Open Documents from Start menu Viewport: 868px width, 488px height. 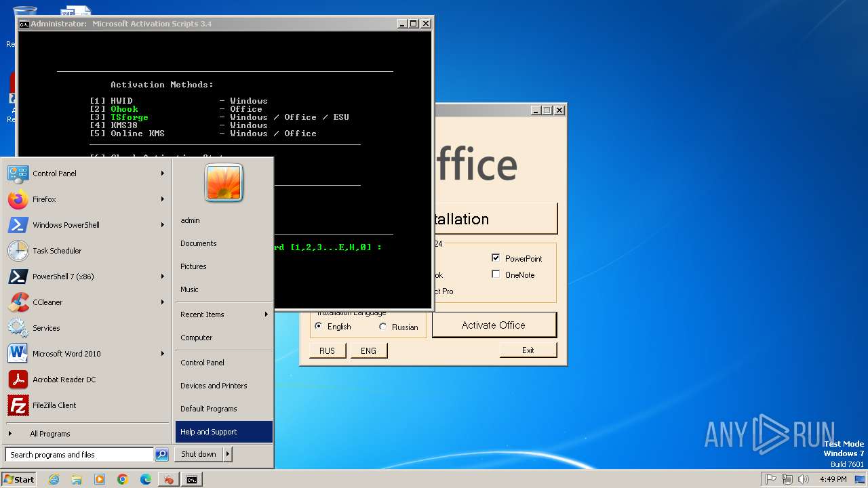224,243
